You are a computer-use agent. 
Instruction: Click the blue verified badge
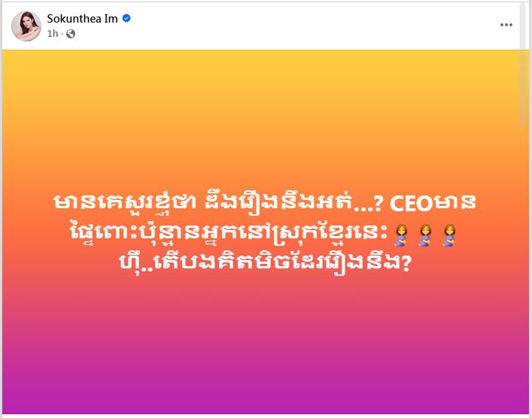(x=126, y=18)
